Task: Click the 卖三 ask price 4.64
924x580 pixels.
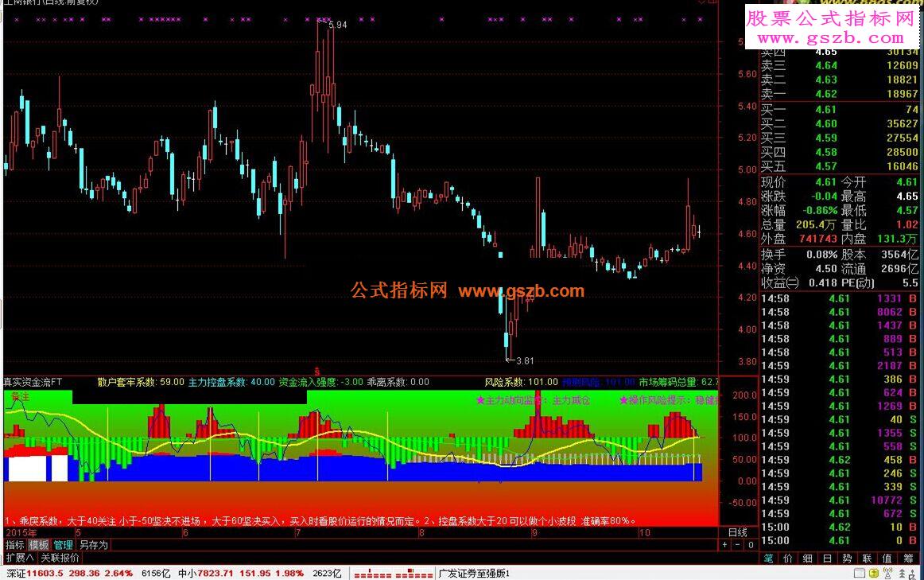Action: (825, 65)
